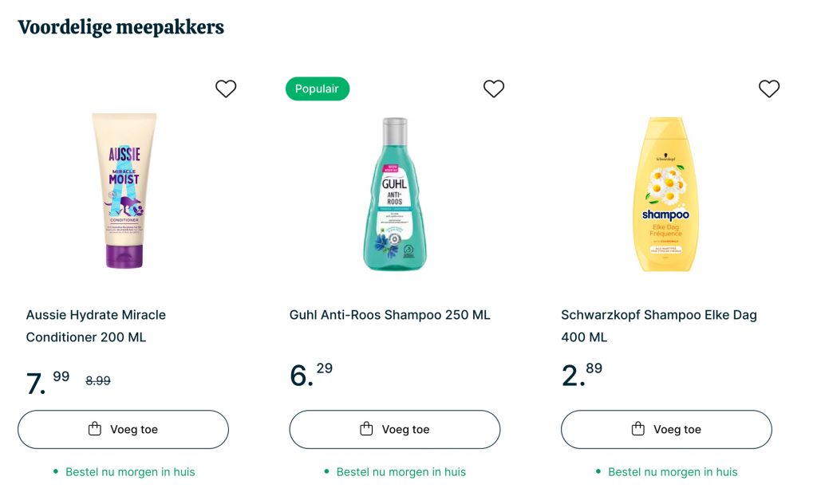Add Aussie conditioner with Voeg toe
This screenshot has width=817, height=504.
tap(124, 430)
